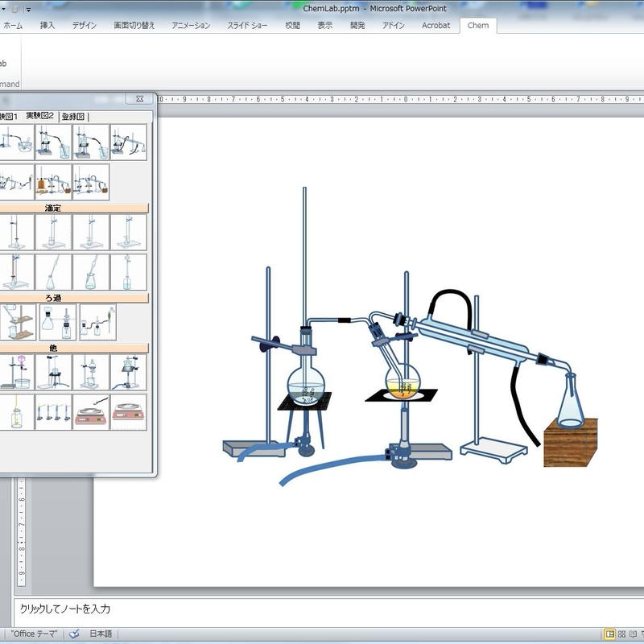
Task: Open the 表示 ribbon tab
Action: [x=325, y=26]
